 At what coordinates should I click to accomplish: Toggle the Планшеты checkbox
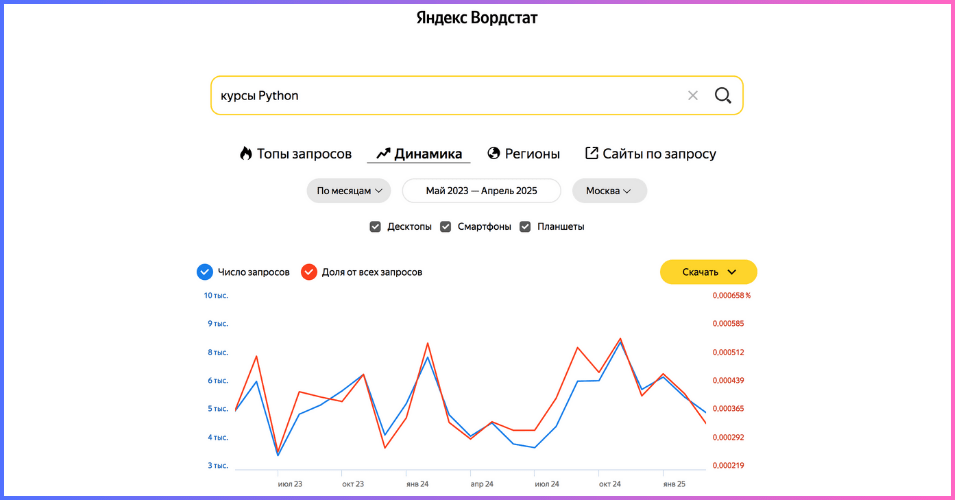point(525,227)
